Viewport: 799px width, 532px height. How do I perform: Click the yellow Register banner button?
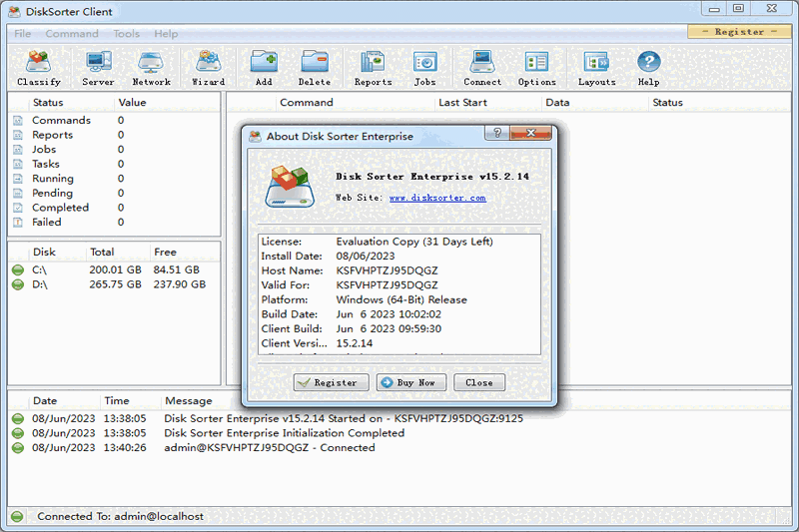pos(739,32)
